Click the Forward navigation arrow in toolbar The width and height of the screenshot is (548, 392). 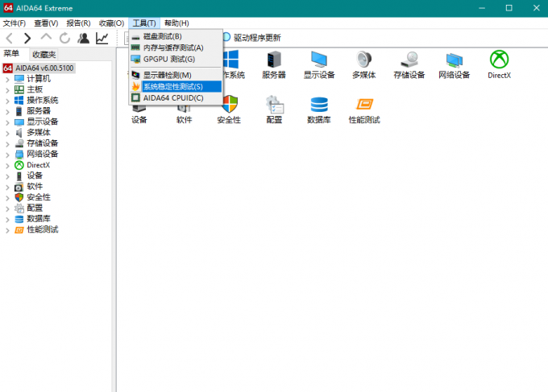click(x=27, y=38)
